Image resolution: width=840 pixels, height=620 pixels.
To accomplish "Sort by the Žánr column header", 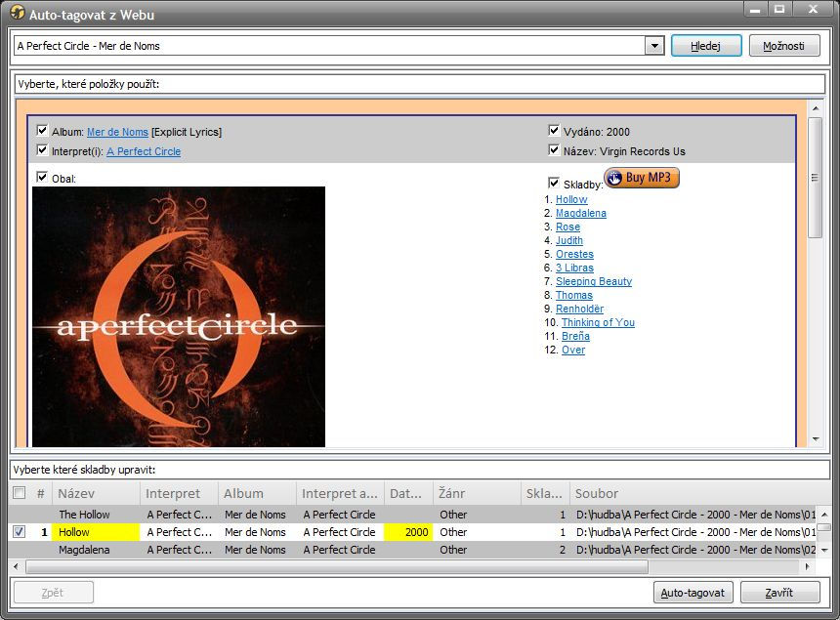I will (477, 493).
